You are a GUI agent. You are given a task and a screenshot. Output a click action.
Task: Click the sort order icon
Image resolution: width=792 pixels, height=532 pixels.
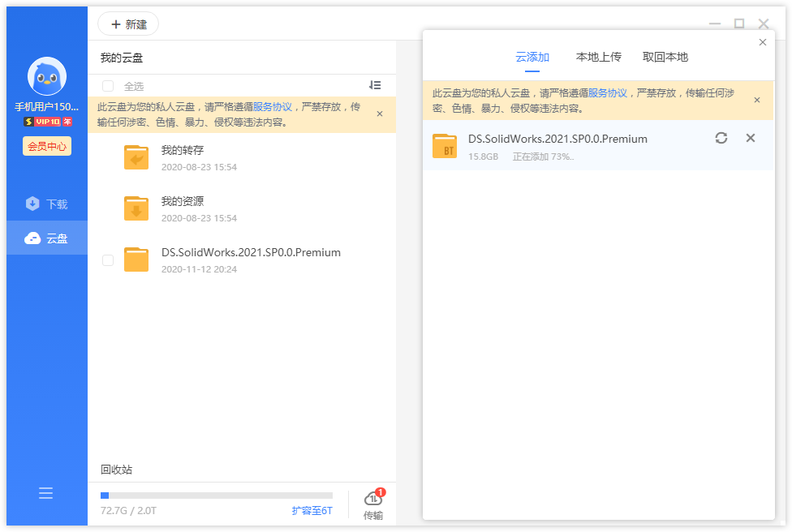[374, 85]
